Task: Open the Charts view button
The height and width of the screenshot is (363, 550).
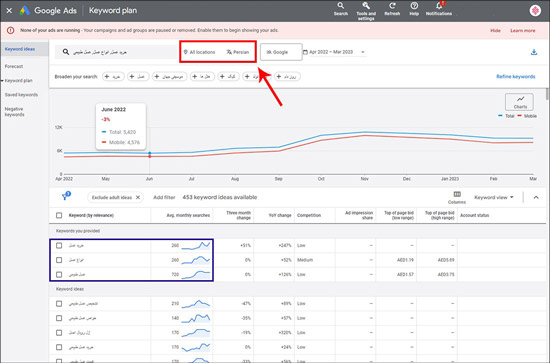Action: (x=519, y=102)
